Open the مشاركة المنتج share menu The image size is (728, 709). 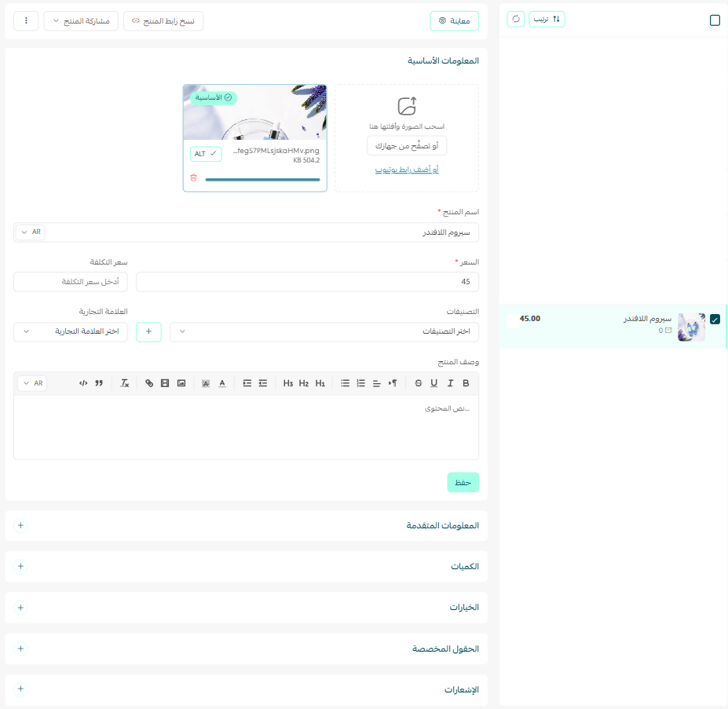[81, 21]
